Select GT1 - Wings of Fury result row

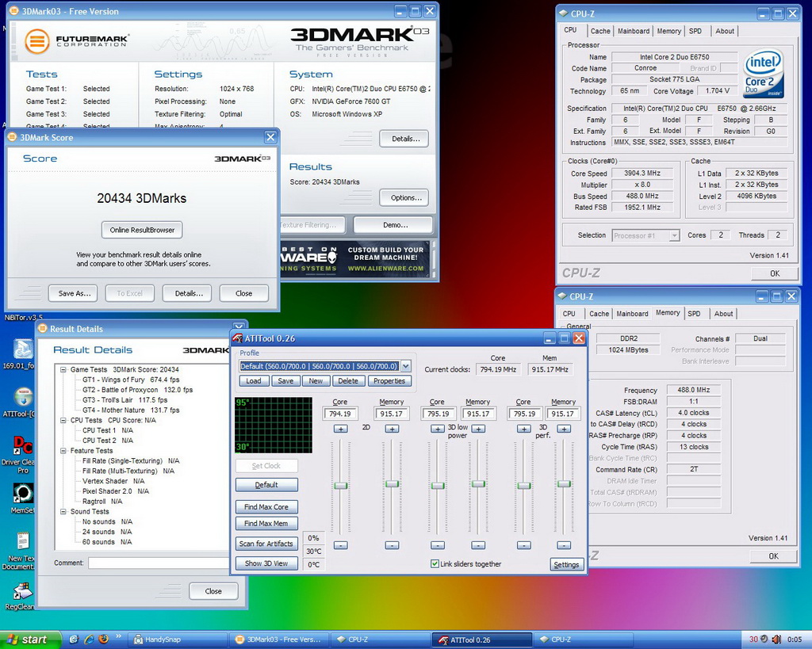click(131, 380)
